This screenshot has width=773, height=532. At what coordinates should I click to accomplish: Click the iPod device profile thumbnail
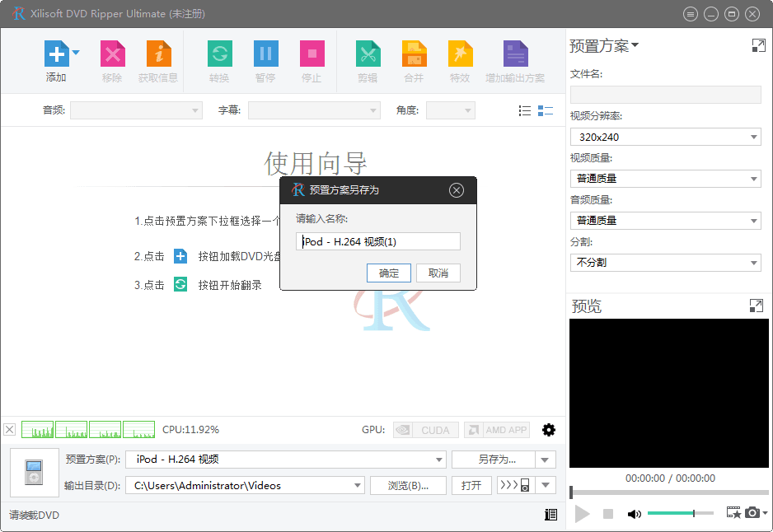(x=35, y=473)
